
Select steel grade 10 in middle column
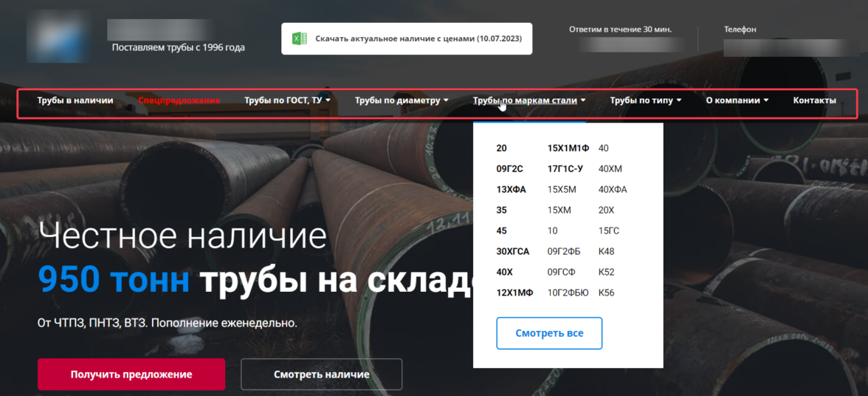[552, 231]
